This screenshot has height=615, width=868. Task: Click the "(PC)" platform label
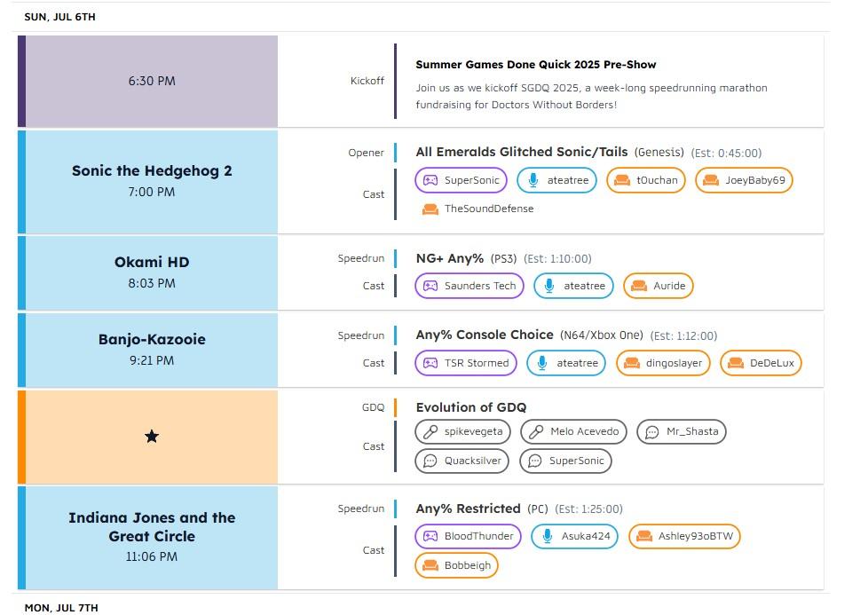pyautogui.click(x=538, y=509)
